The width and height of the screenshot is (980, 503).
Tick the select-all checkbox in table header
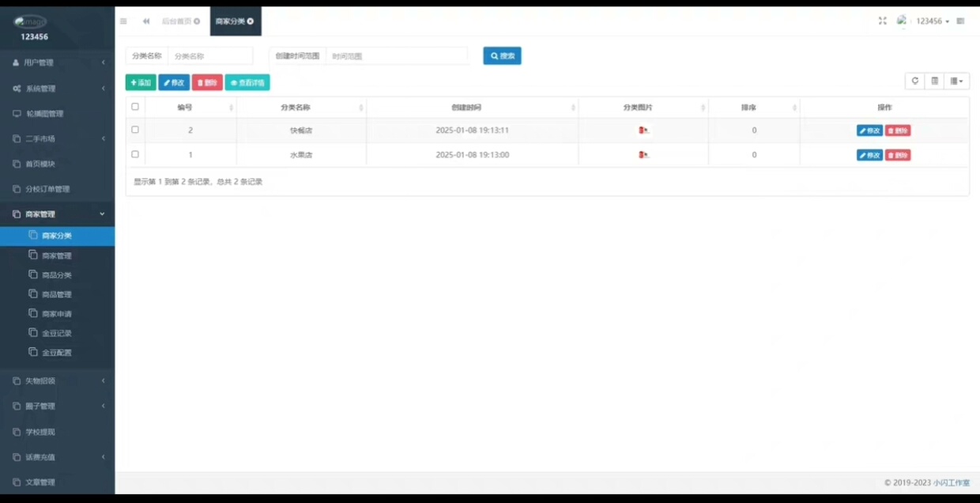coord(135,107)
